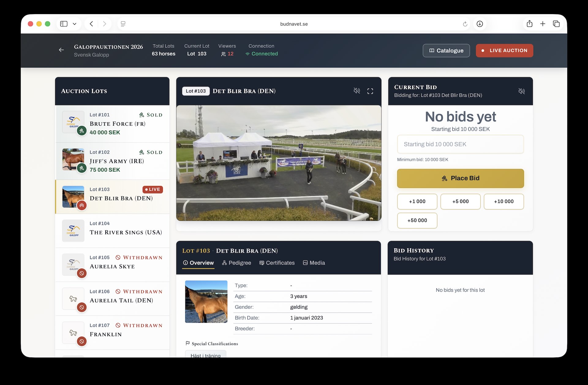Viewport: 588px width, 385px height.
Task: Reload the budnavet.se page
Action: (465, 24)
